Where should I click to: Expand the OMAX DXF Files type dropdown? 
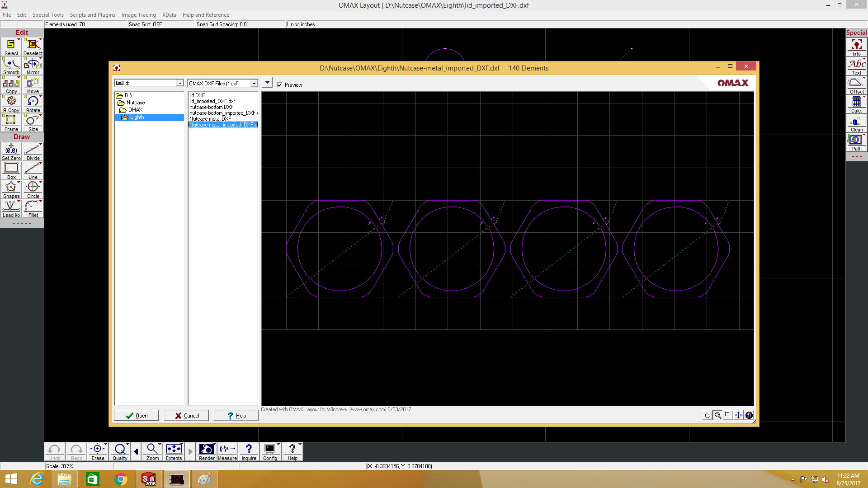coord(254,84)
